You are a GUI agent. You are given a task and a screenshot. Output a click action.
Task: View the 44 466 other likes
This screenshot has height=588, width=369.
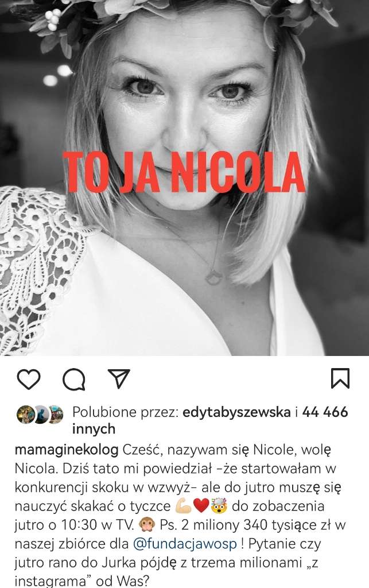(x=325, y=412)
